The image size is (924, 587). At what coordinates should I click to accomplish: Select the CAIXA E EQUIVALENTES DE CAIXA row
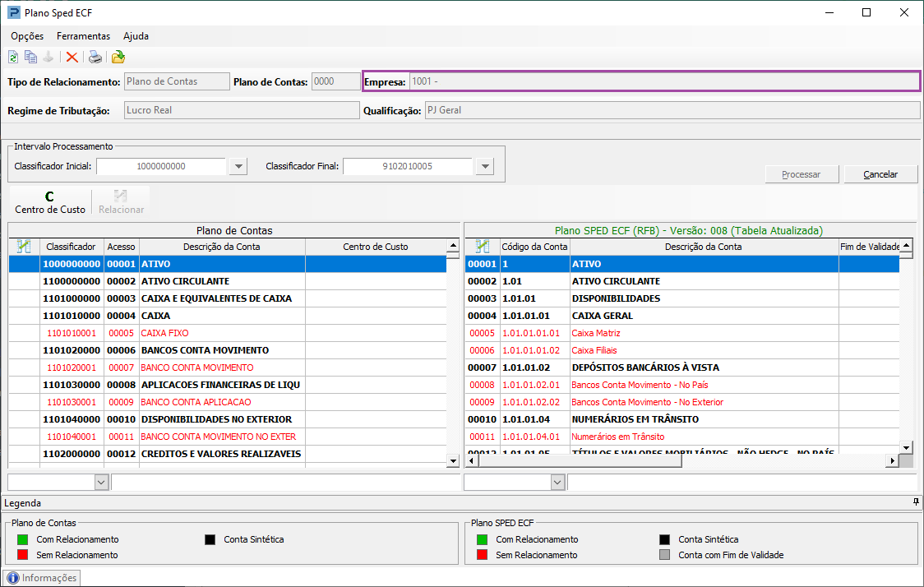[228, 298]
